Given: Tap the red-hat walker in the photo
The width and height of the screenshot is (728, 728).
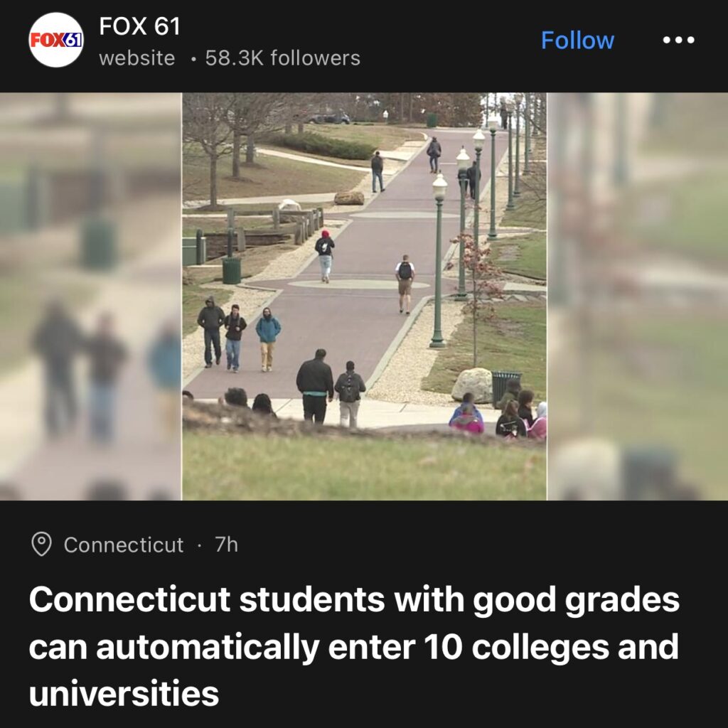Looking at the screenshot, I should tap(324, 256).
